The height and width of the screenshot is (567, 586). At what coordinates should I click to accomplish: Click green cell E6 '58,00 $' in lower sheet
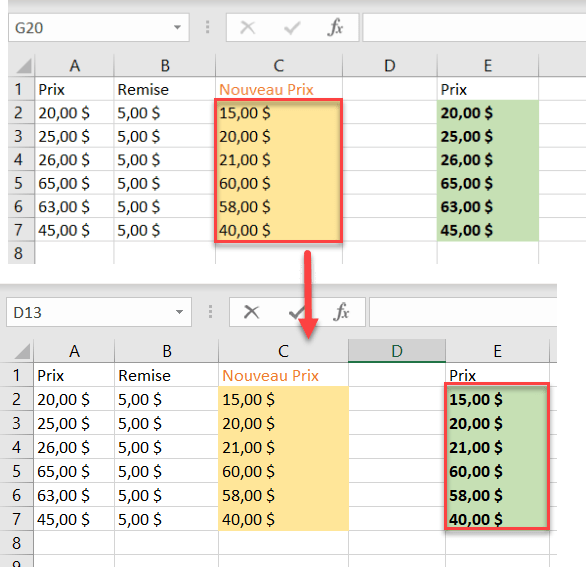point(497,495)
